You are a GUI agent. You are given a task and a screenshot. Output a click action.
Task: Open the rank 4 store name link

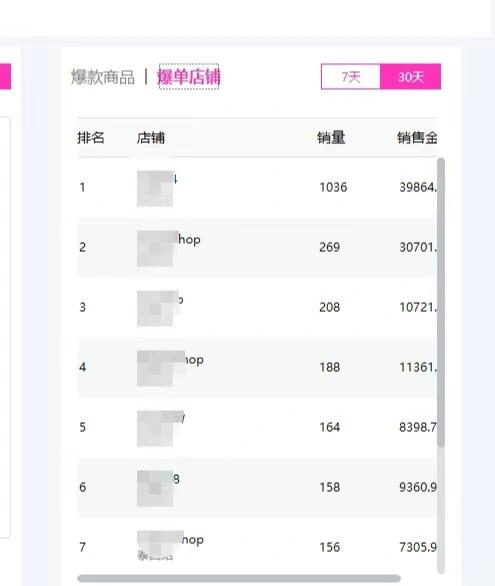click(191, 360)
